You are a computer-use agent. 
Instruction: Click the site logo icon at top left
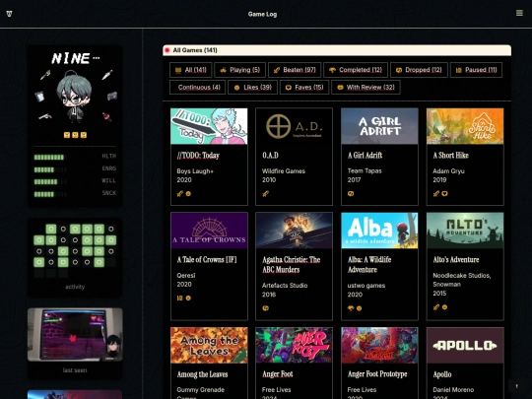click(9, 14)
